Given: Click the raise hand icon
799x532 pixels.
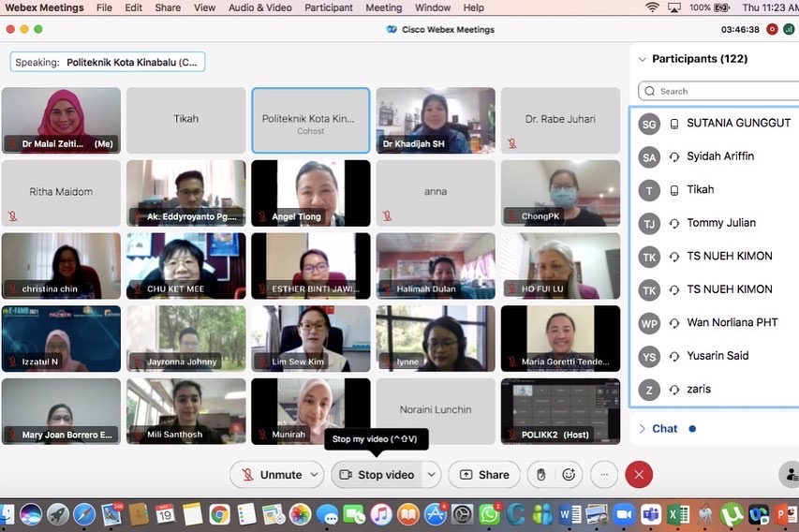Looking at the screenshot, I should tap(540, 475).
